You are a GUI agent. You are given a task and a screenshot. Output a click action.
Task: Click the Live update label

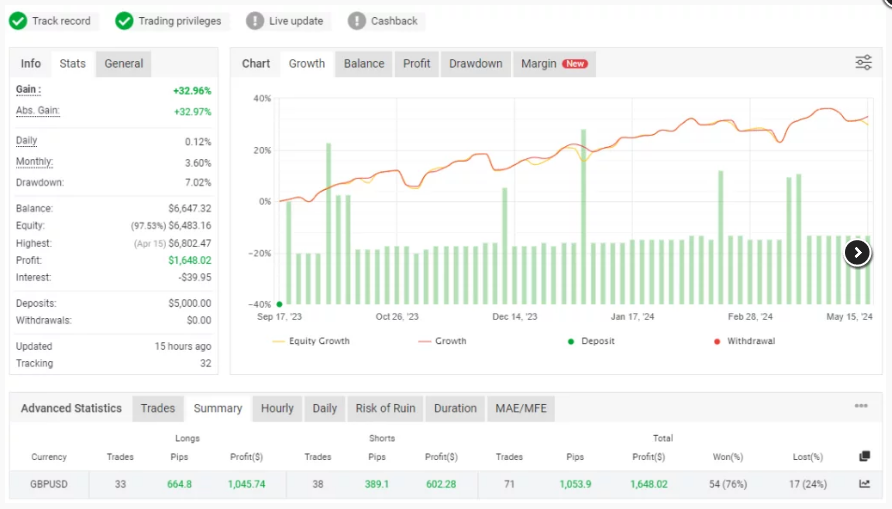pos(296,21)
